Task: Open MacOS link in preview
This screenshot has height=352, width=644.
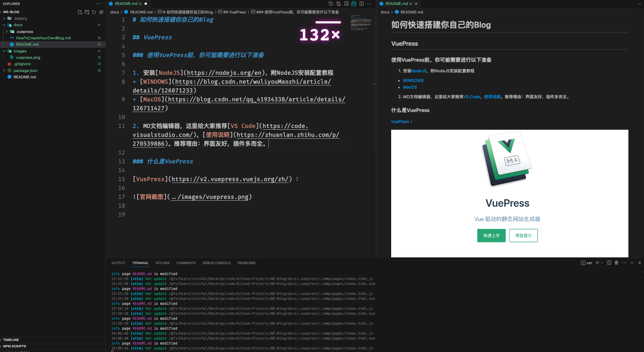Action: pyautogui.click(x=410, y=87)
